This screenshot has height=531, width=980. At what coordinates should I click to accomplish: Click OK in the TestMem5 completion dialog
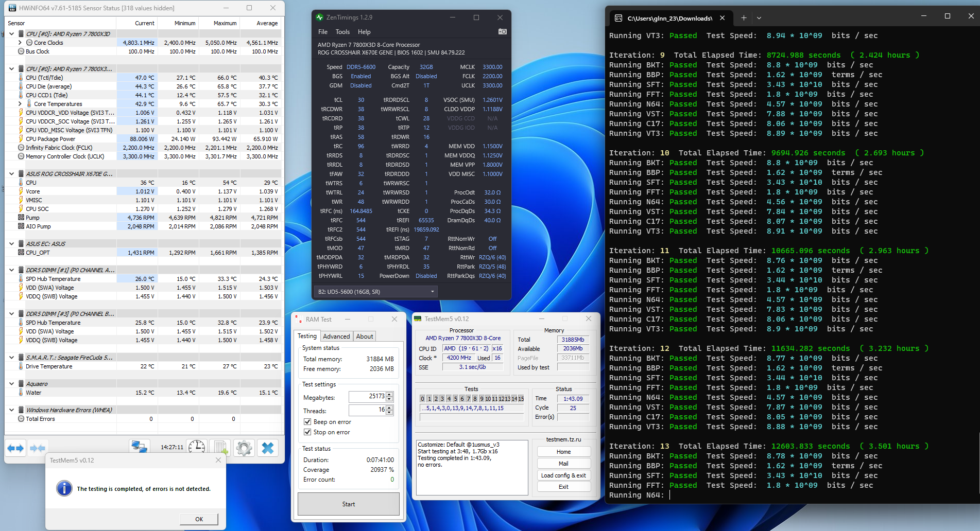[x=199, y=519]
